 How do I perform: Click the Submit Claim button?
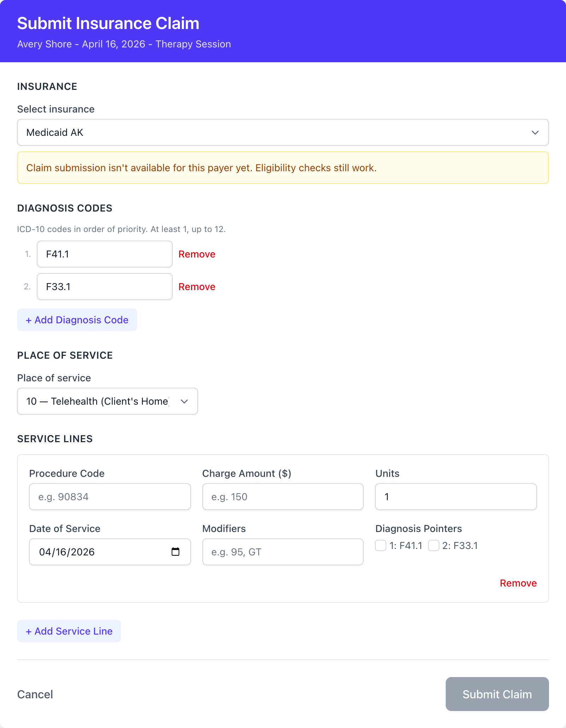(x=497, y=694)
